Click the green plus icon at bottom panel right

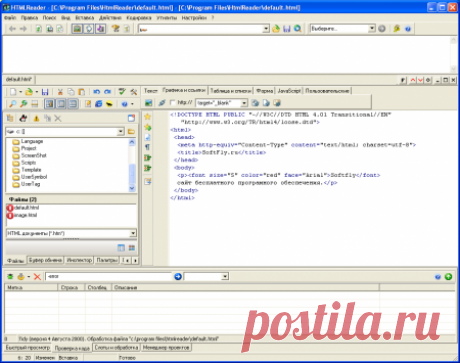point(448,276)
